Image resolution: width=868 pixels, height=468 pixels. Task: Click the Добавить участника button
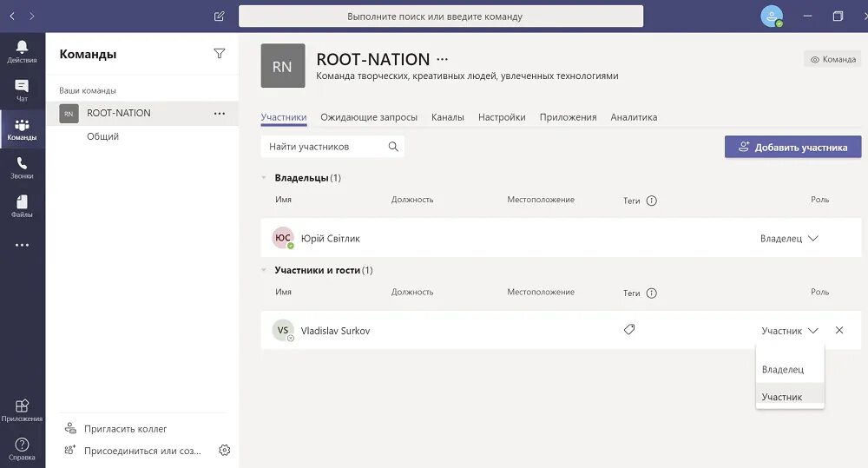coord(792,147)
